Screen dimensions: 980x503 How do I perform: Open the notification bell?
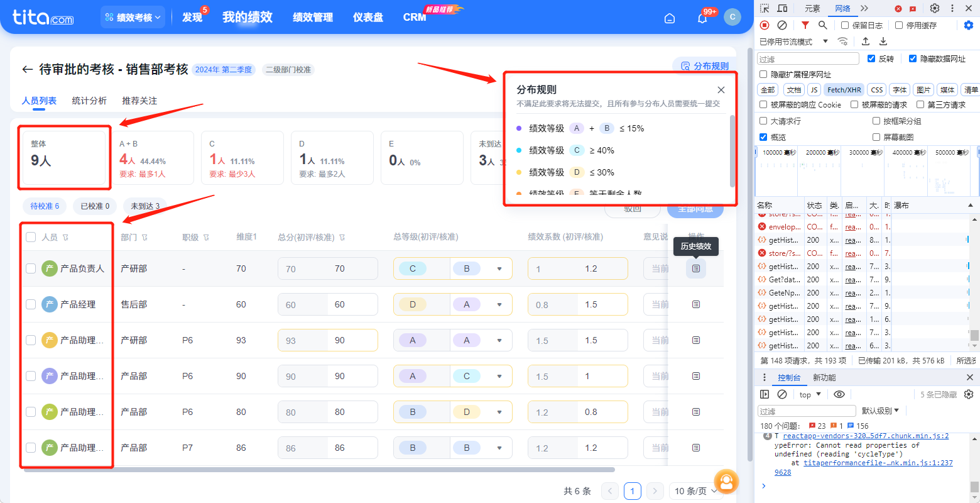[702, 18]
